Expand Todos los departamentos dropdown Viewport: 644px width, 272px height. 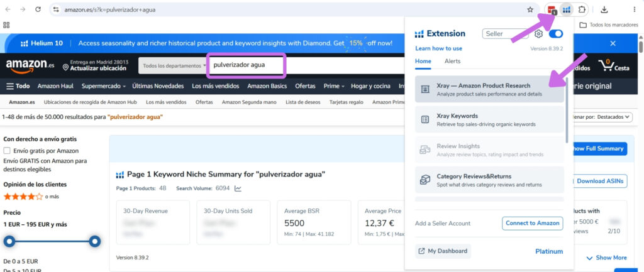tap(172, 65)
